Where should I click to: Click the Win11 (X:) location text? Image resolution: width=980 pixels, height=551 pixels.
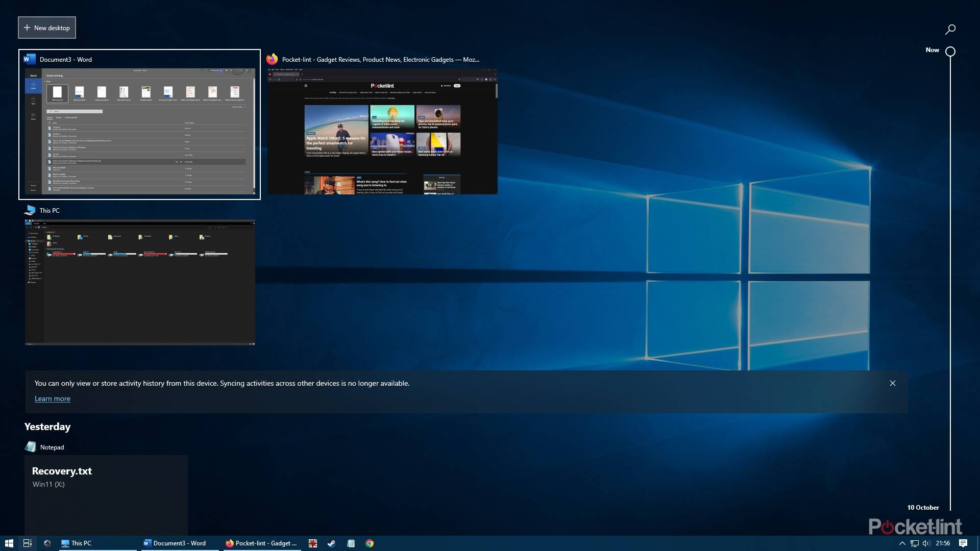point(48,484)
